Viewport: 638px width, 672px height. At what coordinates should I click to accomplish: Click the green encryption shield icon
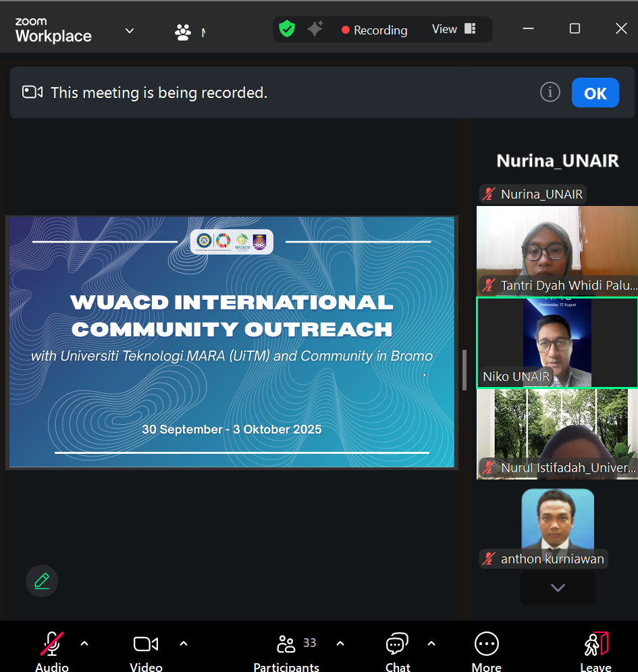tap(287, 29)
